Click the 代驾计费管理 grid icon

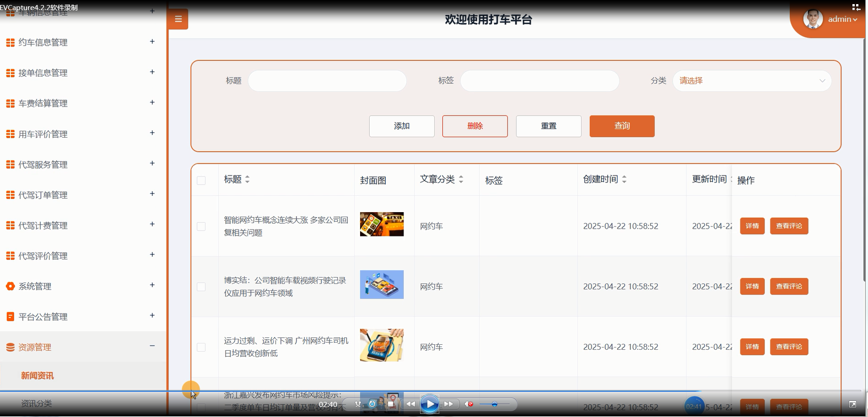tap(10, 225)
